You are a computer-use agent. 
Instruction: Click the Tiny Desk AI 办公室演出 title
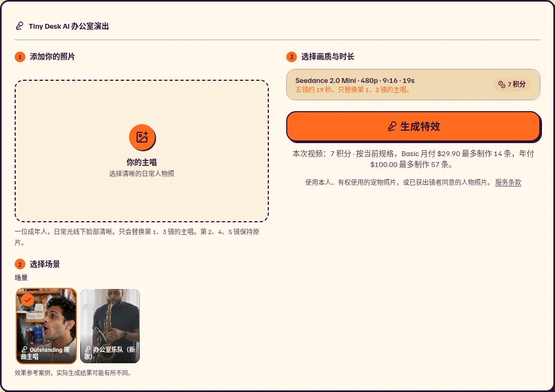tap(69, 26)
